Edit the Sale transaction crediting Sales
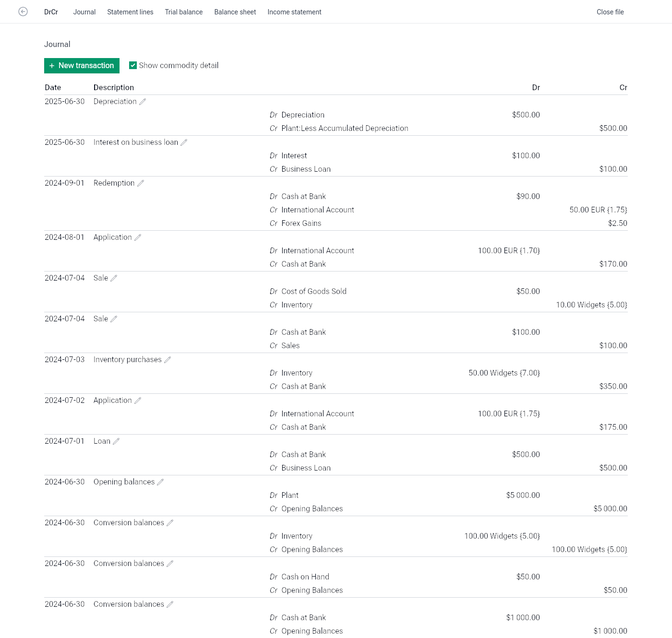Image resolution: width=672 pixels, height=638 pixels. tap(114, 319)
